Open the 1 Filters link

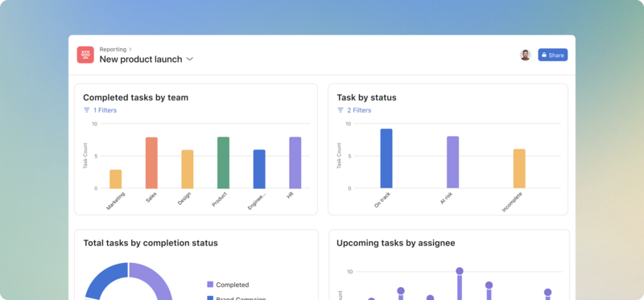(105, 110)
